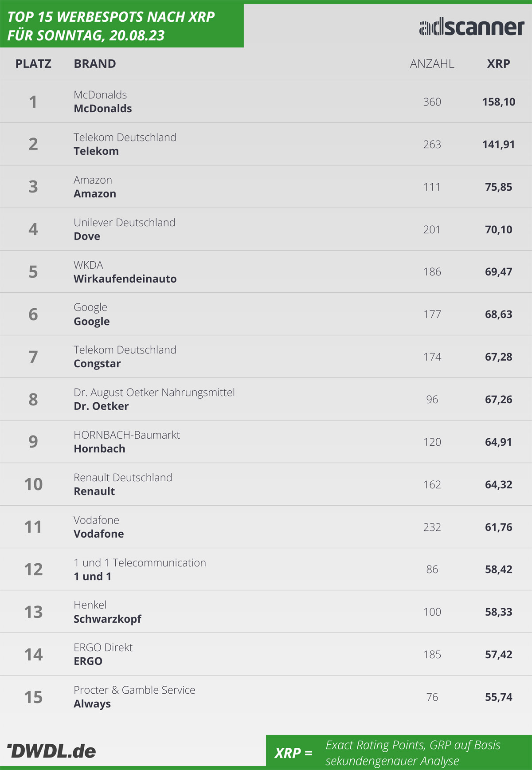Image resolution: width=532 pixels, height=770 pixels.
Task: Select the McDonalds brand row
Action: pos(266,102)
